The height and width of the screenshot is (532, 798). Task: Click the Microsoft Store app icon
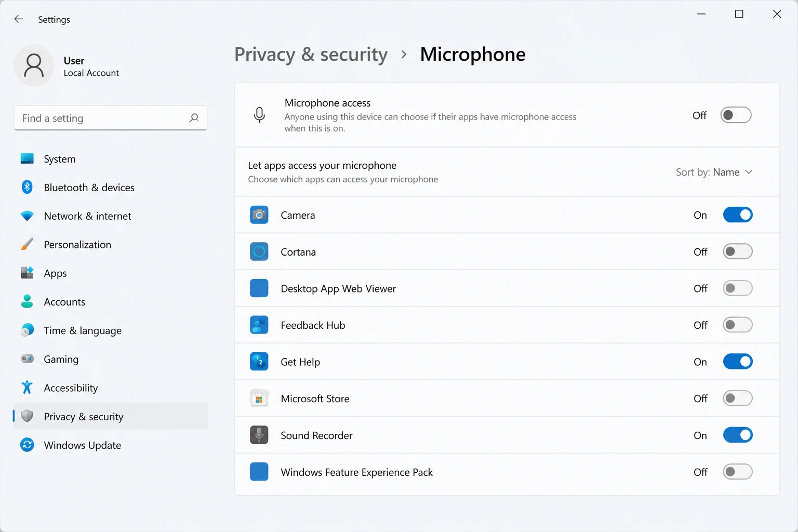[x=259, y=398]
